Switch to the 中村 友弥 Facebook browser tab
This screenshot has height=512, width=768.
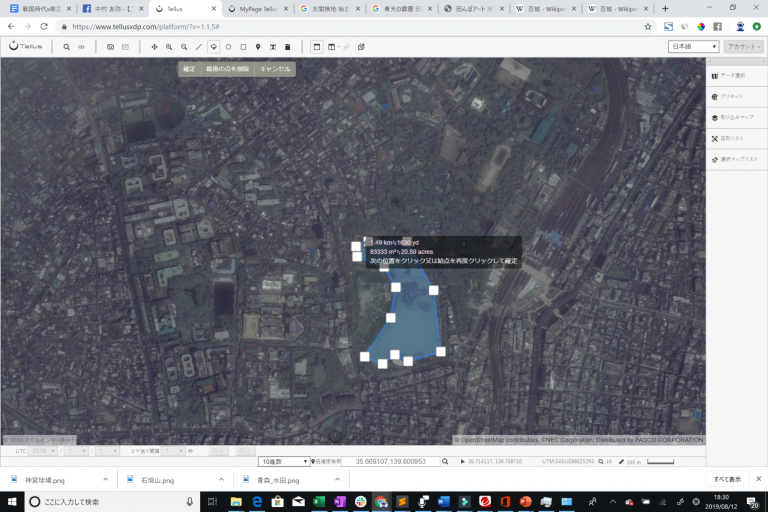pyautogui.click(x=114, y=9)
